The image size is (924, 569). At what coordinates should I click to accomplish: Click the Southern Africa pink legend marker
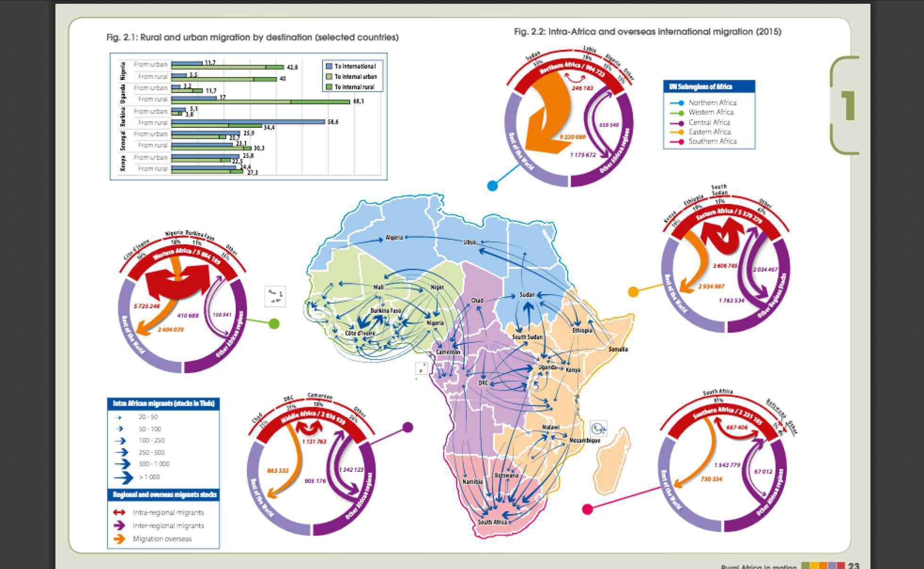676,142
